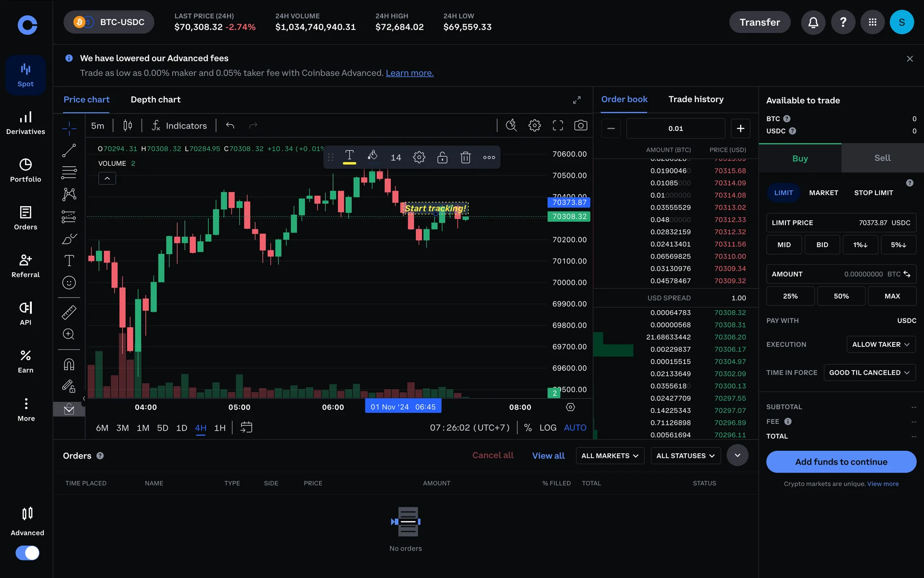This screenshot has width=924, height=578.
Task: Open the candlestick chart type selector
Action: [128, 126]
